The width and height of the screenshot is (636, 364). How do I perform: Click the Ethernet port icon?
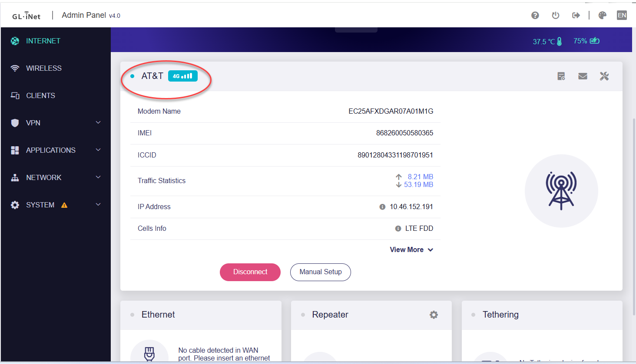coord(149,353)
